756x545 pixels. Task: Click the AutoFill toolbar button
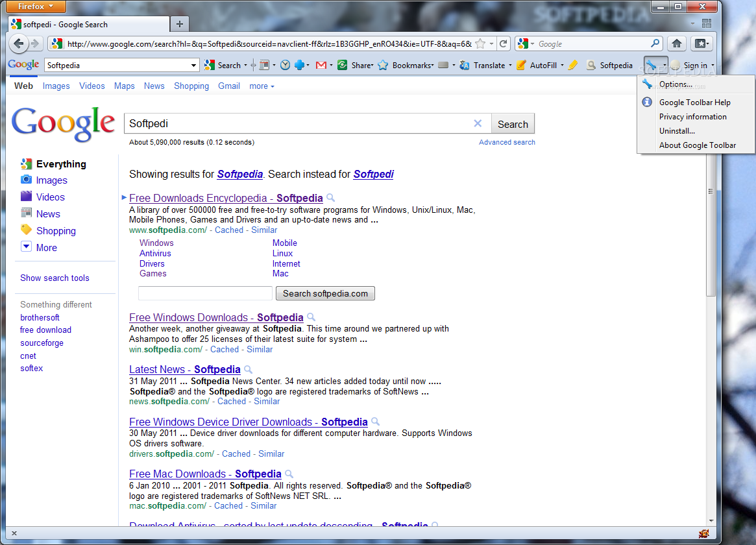point(536,65)
